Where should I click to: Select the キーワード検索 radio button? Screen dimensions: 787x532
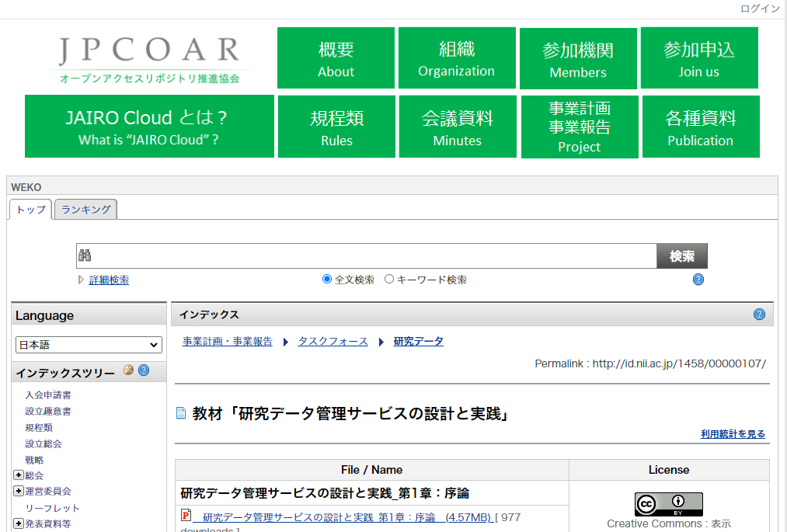click(389, 280)
